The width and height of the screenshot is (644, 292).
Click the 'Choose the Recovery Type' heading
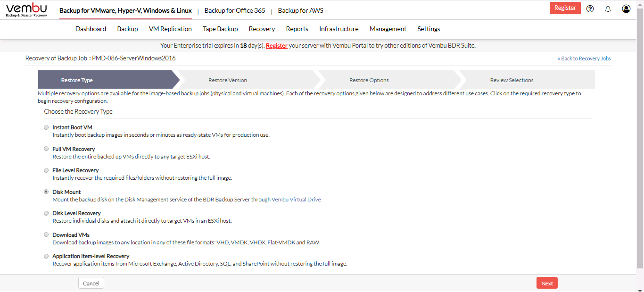click(78, 112)
